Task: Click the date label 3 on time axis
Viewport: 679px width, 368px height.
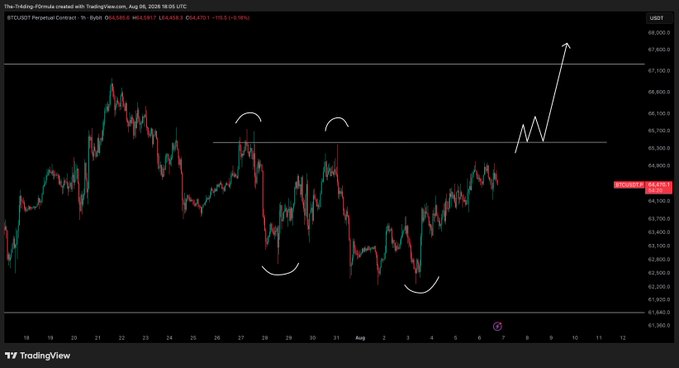Action: pos(408,338)
